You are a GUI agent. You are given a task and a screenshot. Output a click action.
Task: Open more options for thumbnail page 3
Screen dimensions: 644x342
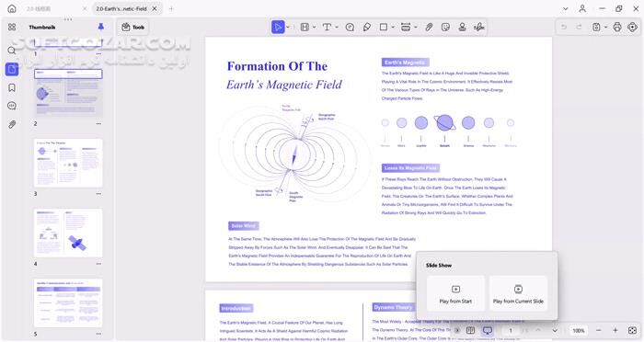(98, 194)
